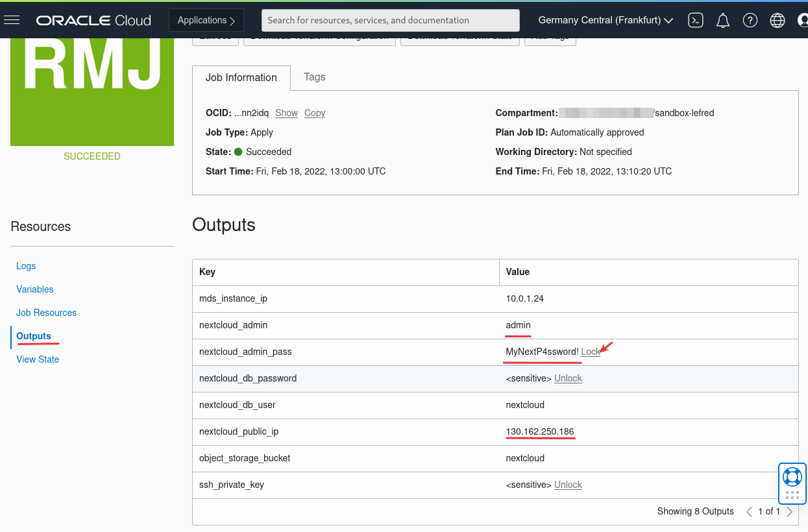Click the Showing 8 Outputs text
Screen dimensions: 808x532
(x=696, y=511)
